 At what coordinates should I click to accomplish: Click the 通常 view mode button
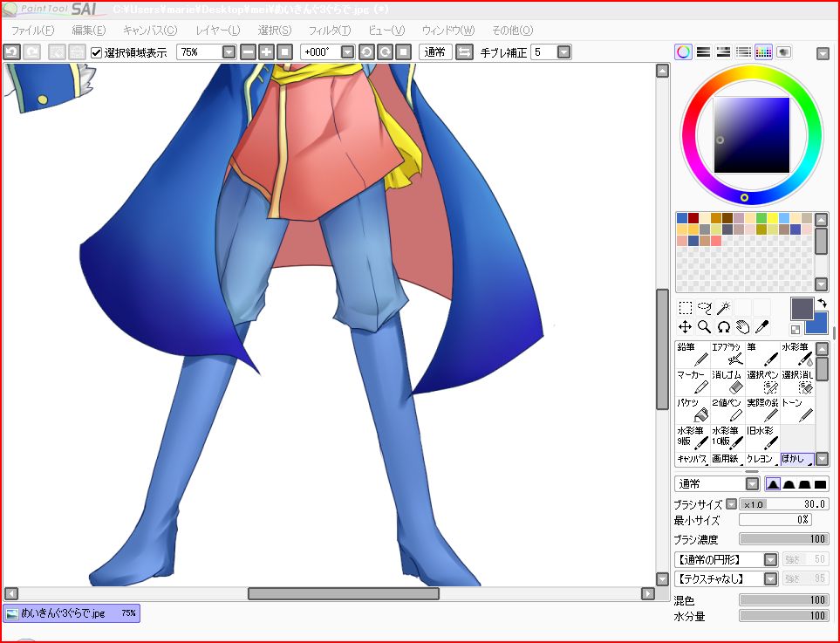pyautogui.click(x=435, y=52)
